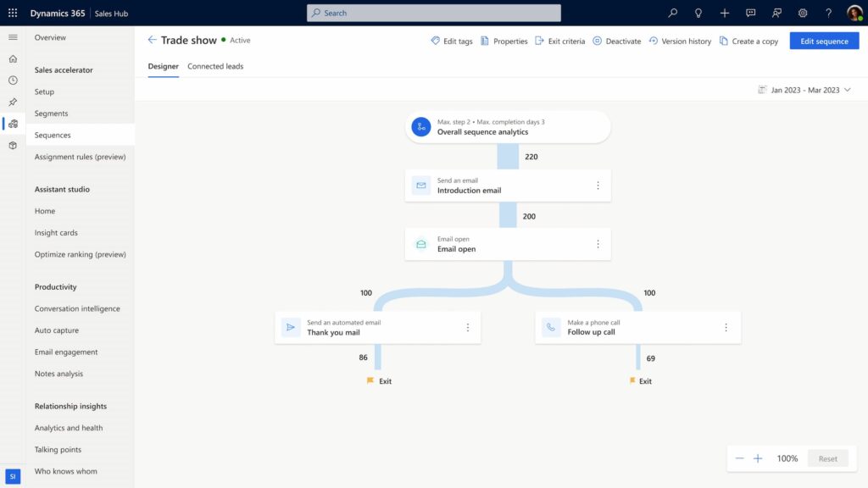Open the Follow up call step options menu
This screenshot has height=488, width=868.
coord(726,326)
